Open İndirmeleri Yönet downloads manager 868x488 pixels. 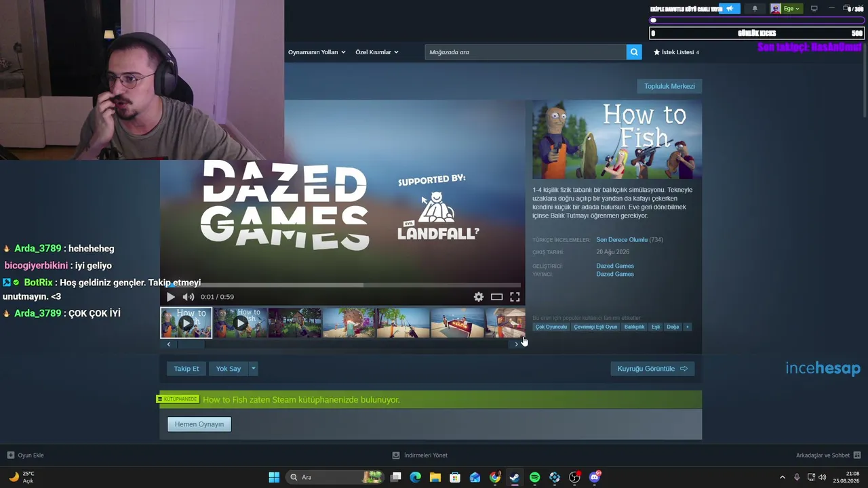tap(420, 455)
